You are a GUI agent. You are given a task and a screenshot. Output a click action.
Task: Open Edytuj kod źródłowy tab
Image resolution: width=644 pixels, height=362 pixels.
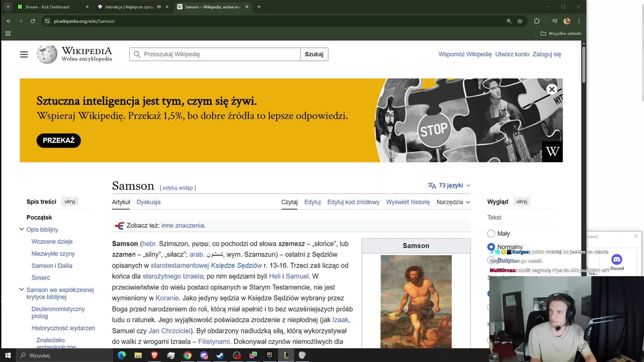point(353,202)
